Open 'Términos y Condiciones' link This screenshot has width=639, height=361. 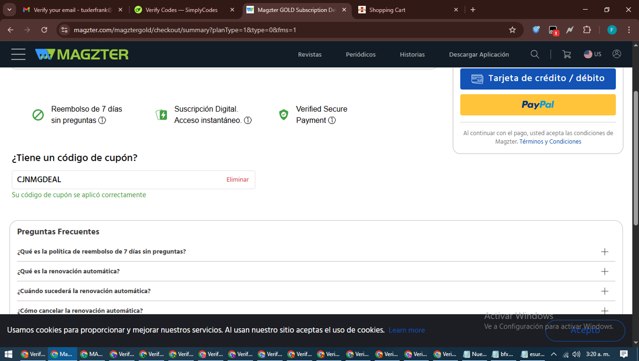[550, 141]
